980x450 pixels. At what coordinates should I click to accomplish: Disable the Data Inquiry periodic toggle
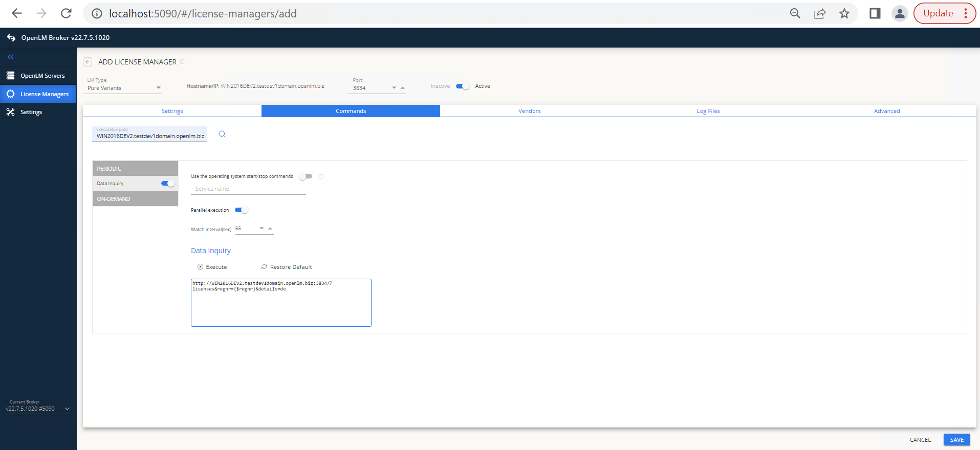click(x=168, y=184)
